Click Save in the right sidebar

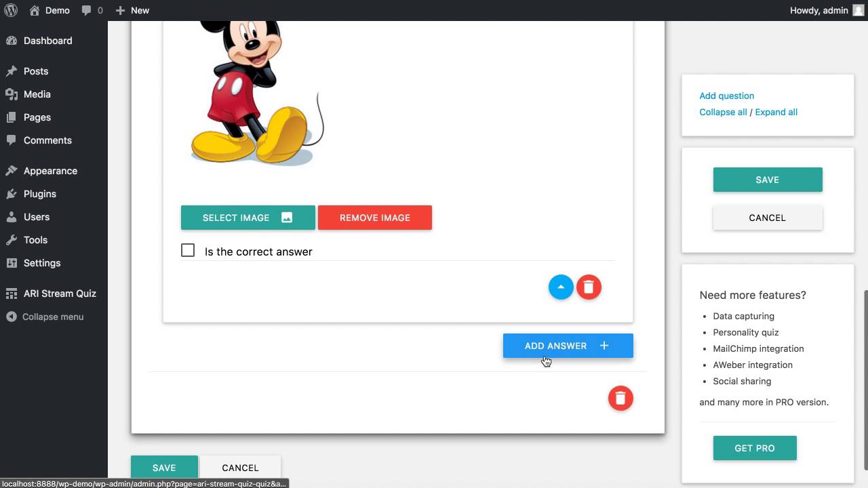[x=768, y=180]
